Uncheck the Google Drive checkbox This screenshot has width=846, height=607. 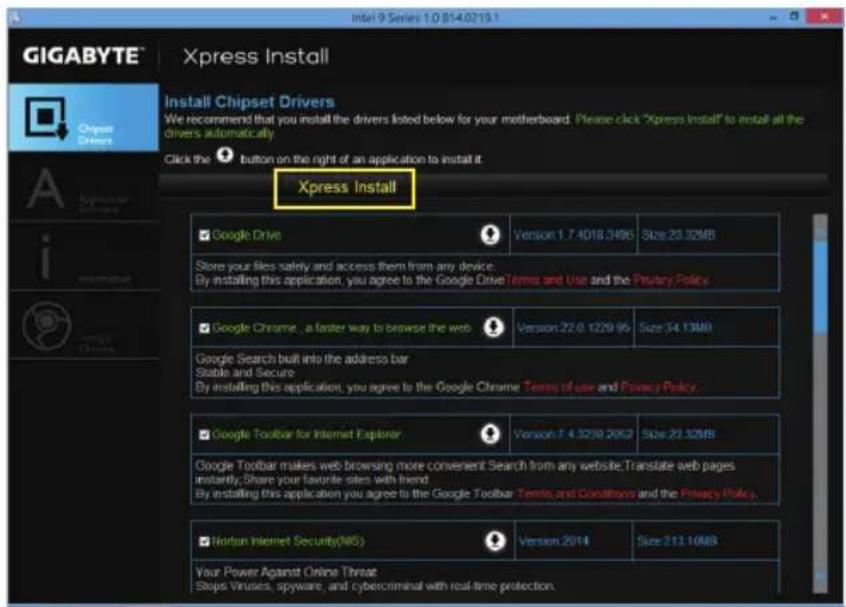(204, 235)
